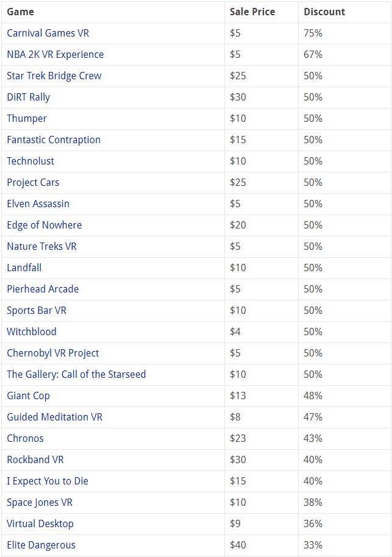This screenshot has height=557, width=392.
Task: Click the NBA 2K VR Experience link
Action: point(55,54)
